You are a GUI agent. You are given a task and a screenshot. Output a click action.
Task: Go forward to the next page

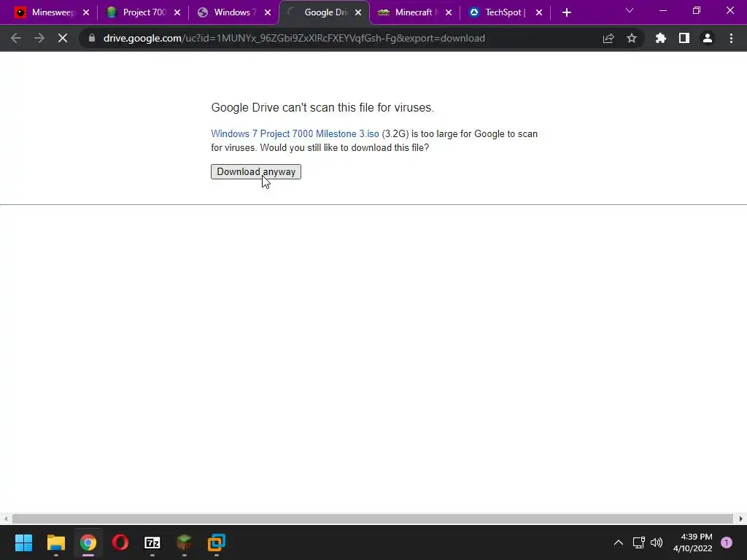click(39, 38)
